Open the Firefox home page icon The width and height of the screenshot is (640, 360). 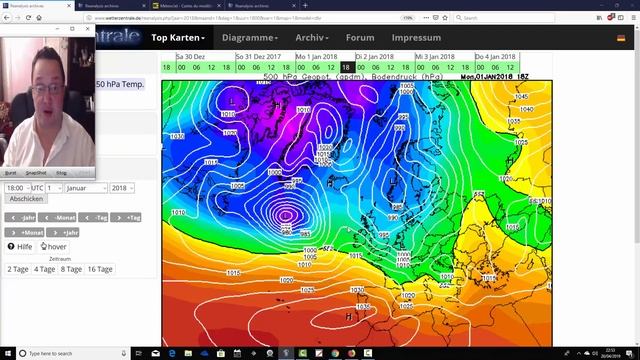[x=39, y=18]
